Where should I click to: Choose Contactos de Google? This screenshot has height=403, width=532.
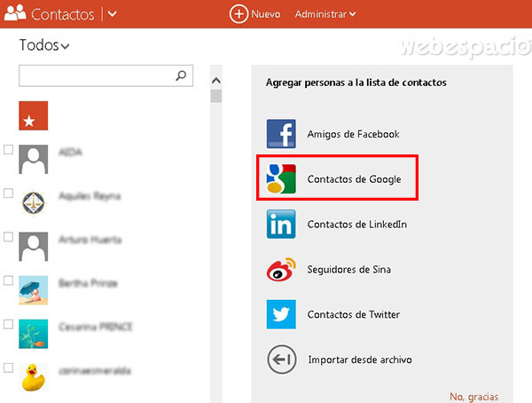[x=354, y=179]
